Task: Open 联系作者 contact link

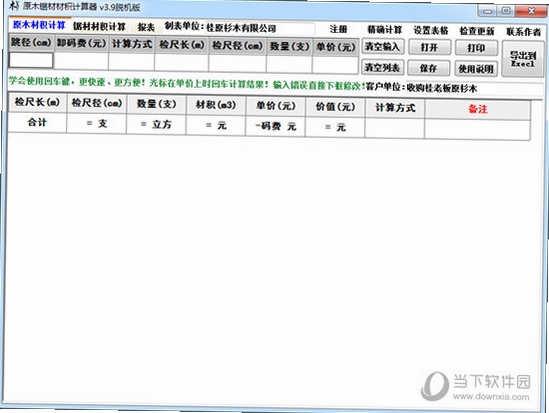Action: coord(523,32)
